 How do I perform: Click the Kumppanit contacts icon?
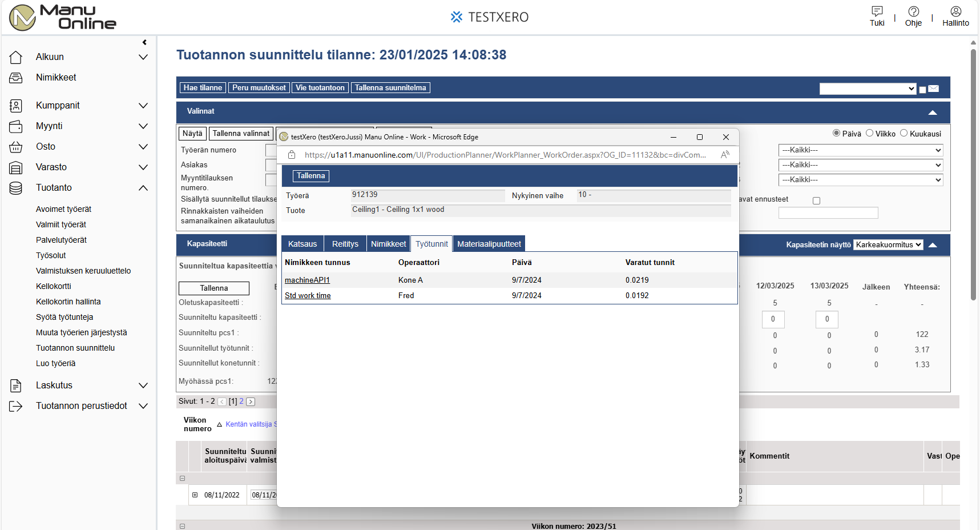coord(16,106)
